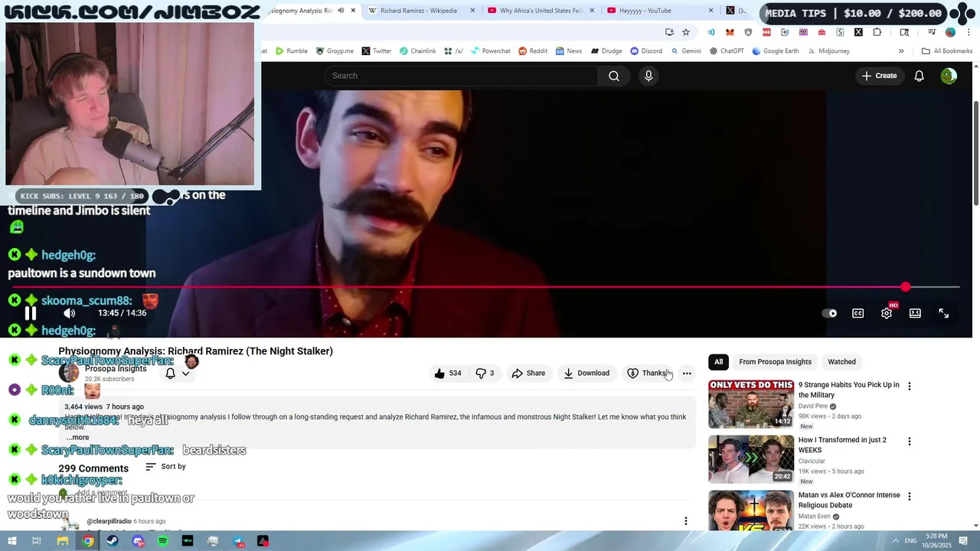This screenshot has height=551, width=980.
Task: Enter fullscreen video mode
Action: 943,313
